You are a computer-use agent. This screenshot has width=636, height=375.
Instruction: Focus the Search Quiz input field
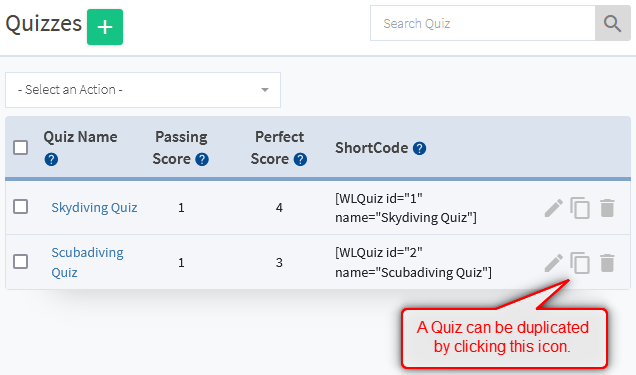coord(483,23)
